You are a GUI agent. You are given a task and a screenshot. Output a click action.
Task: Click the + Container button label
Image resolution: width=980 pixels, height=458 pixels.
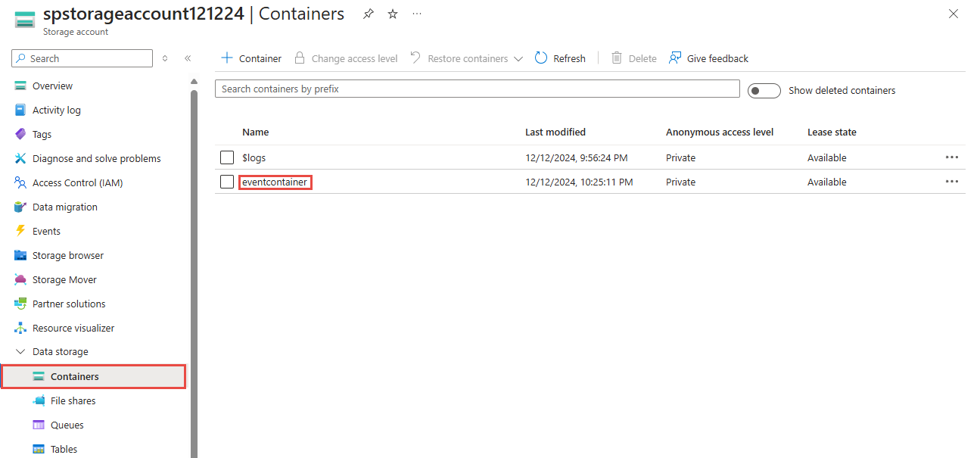(x=260, y=58)
